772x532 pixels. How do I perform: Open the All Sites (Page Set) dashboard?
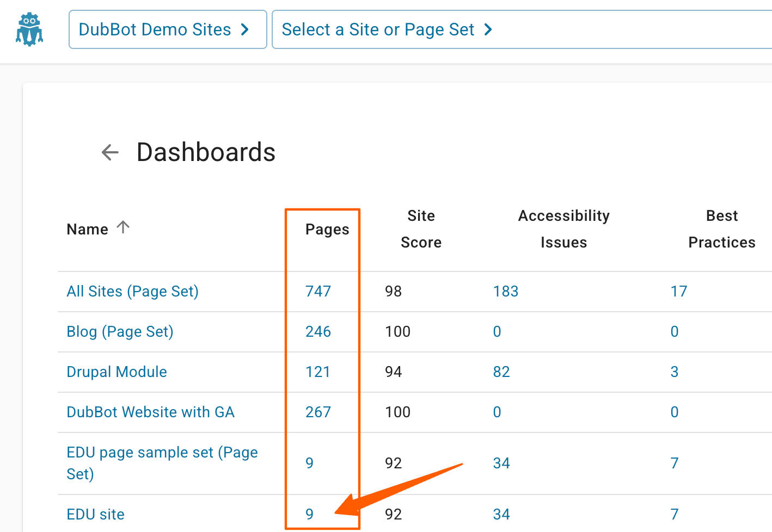[x=132, y=291]
